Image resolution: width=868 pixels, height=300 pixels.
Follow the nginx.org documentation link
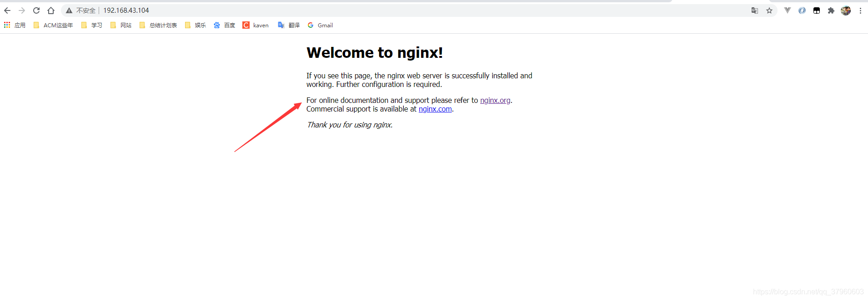[x=495, y=100]
